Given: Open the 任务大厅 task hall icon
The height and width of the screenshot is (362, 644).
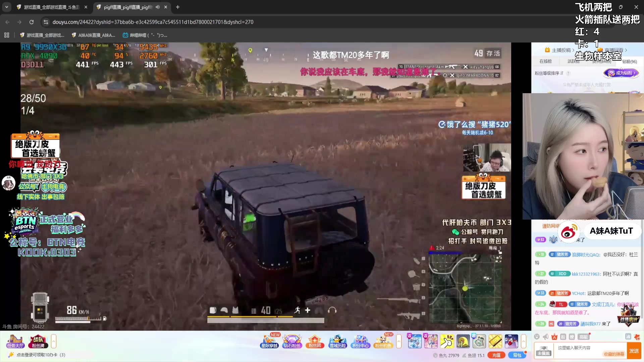Looking at the screenshot, I should pyautogui.click(x=15, y=342).
